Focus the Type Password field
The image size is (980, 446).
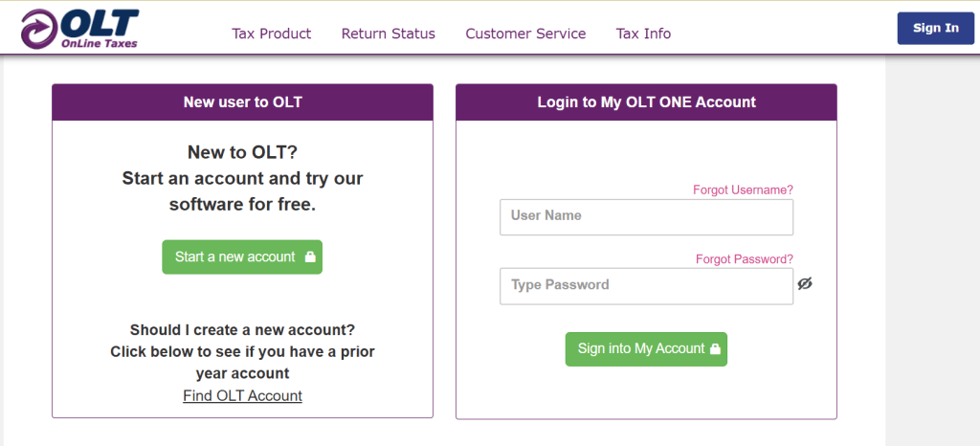[x=646, y=285]
